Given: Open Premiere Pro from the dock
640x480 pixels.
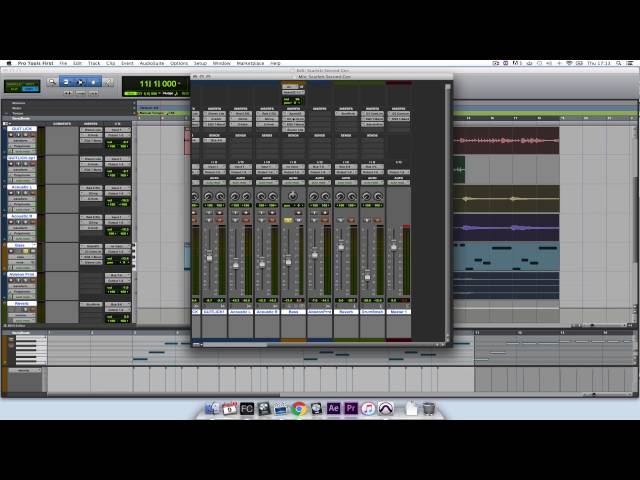Looking at the screenshot, I should [351, 408].
